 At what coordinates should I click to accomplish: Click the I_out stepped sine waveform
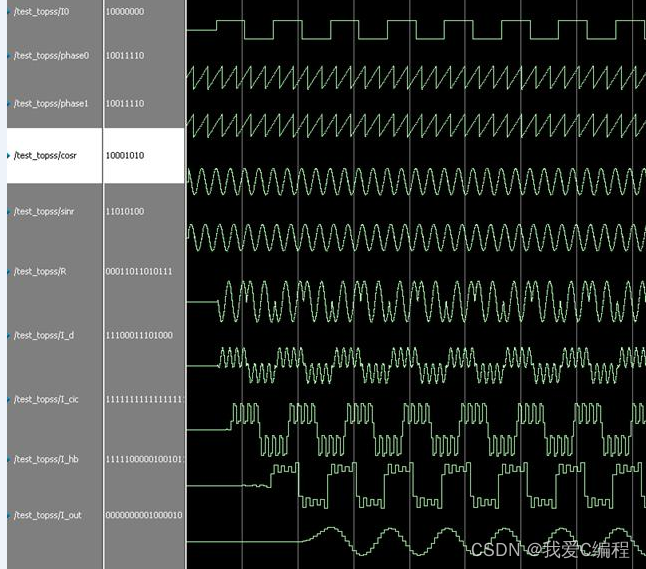tap(416, 541)
